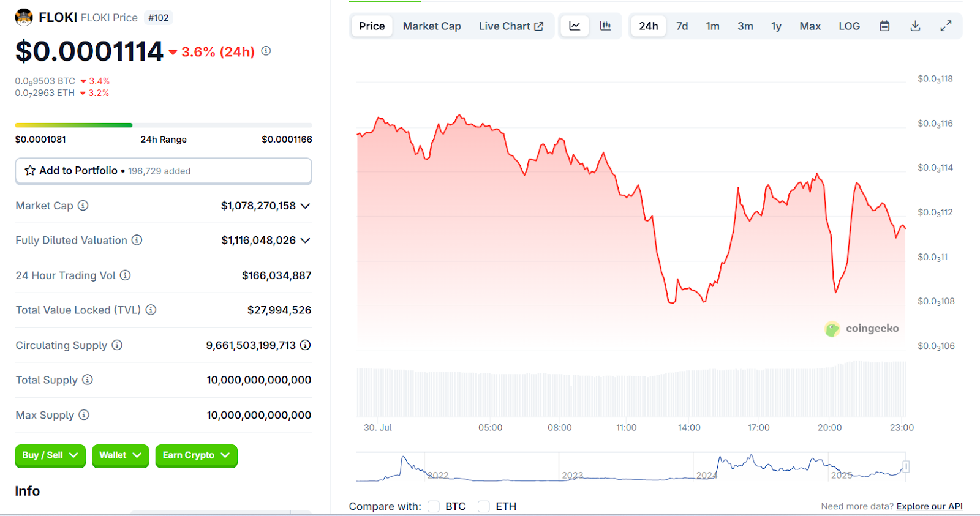
Task: Select the 7d time range
Action: tap(682, 26)
